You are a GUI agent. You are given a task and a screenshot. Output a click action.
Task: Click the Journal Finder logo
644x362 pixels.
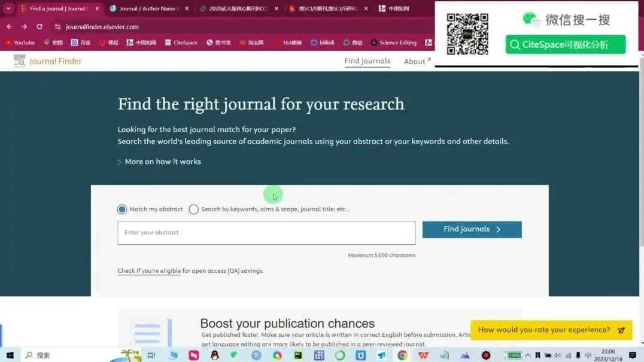click(48, 61)
